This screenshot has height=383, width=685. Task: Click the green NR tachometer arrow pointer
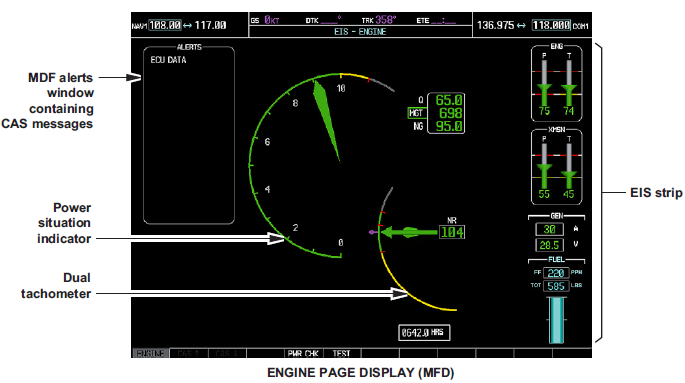click(408, 232)
